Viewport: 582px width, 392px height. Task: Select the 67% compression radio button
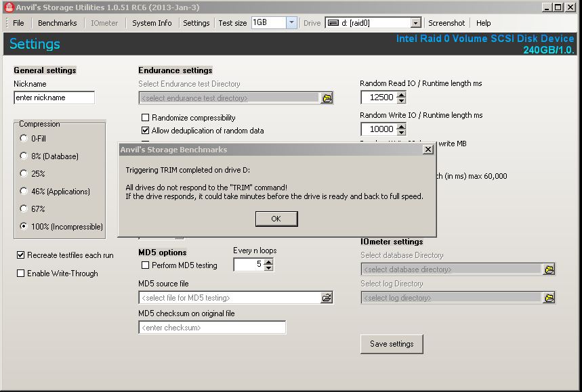click(24, 209)
